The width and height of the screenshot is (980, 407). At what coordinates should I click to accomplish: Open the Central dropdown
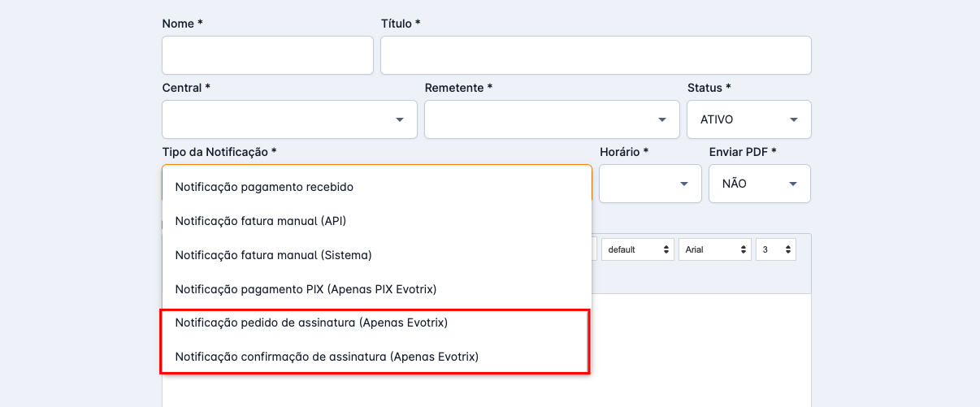pyautogui.click(x=289, y=119)
